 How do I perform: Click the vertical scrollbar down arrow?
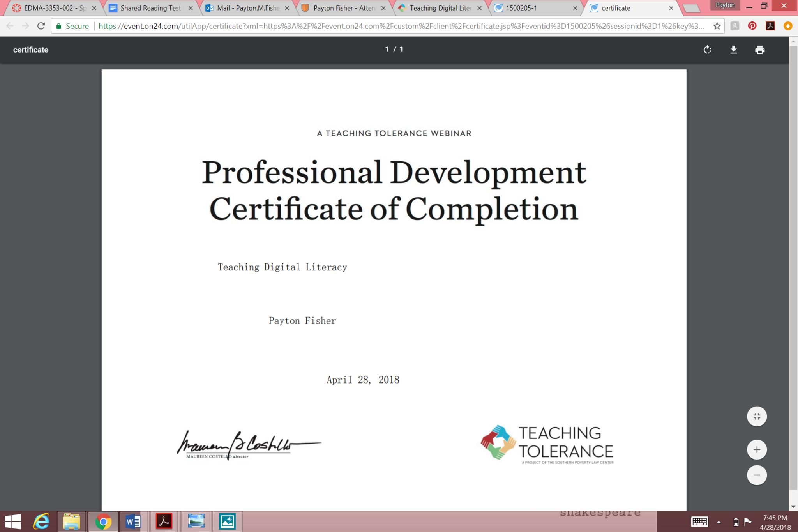(x=793, y=507)
